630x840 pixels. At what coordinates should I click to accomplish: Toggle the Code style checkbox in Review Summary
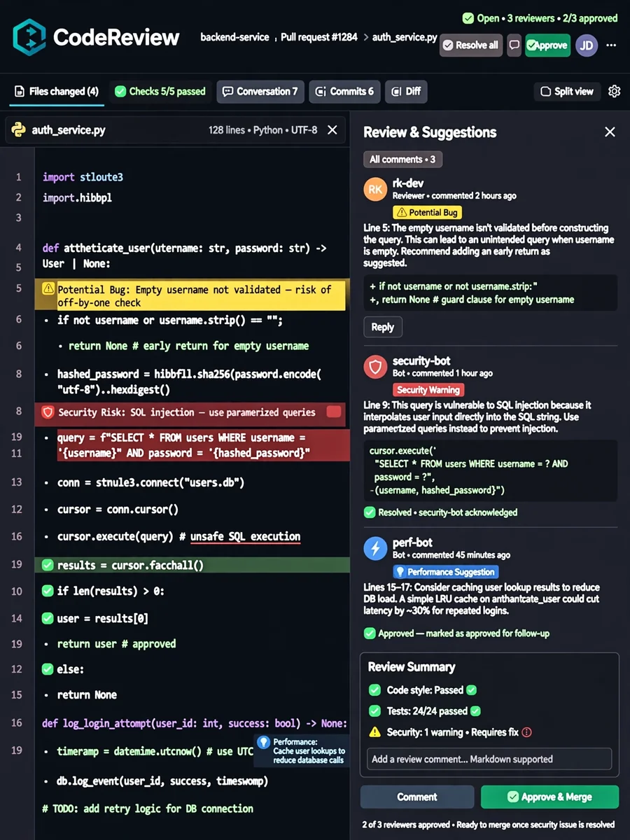(374, 690)
